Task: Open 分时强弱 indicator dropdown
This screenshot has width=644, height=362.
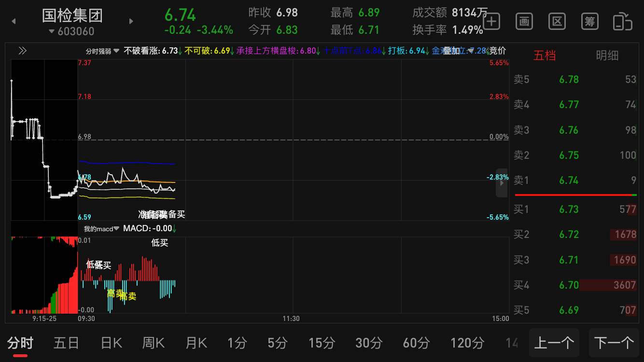Action: (102, 51)
